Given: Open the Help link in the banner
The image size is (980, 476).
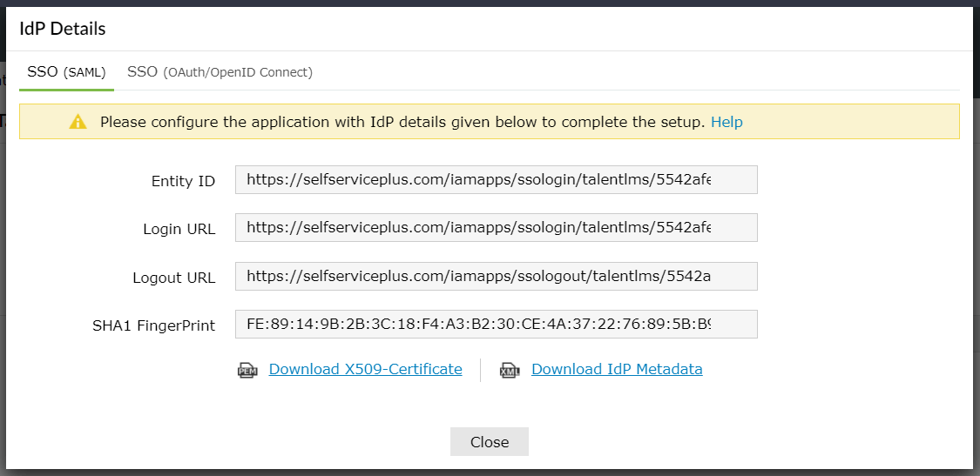Looking at the screenshot, I should [x=727, y=122].
